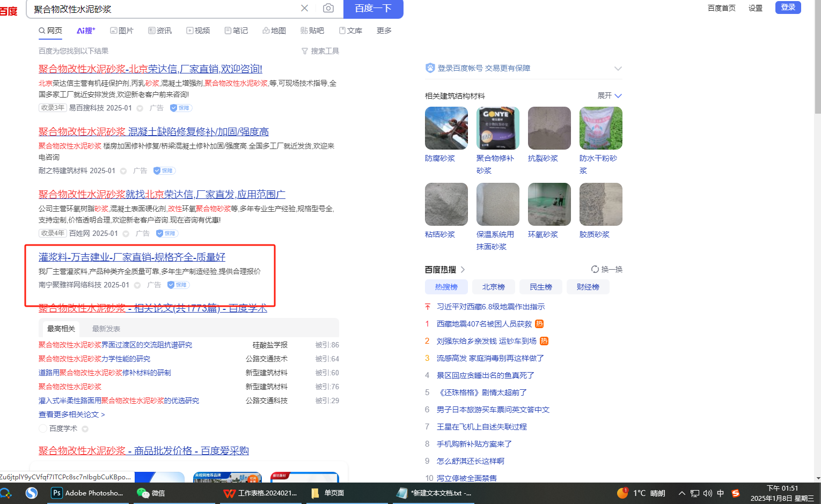Click the 登录 login button

788,8
